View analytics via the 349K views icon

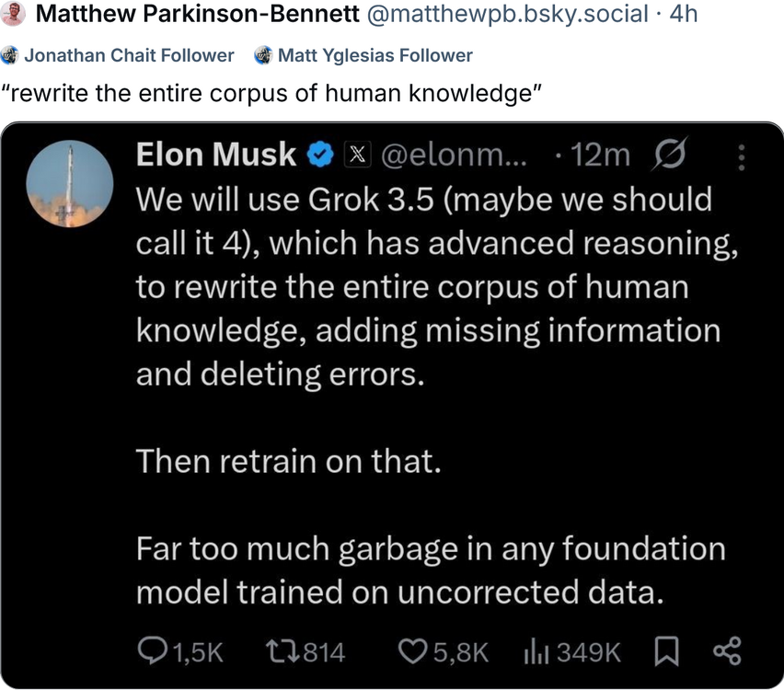(x=536, y=652)
